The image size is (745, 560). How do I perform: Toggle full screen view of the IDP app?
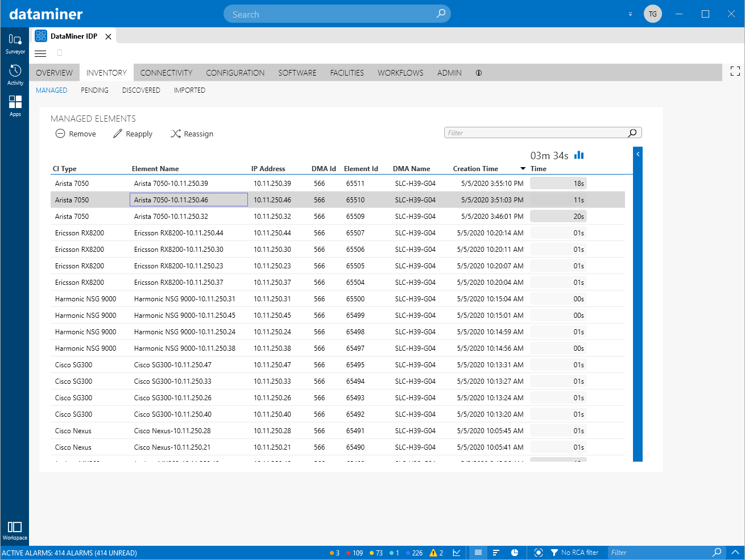coord(735,71)
